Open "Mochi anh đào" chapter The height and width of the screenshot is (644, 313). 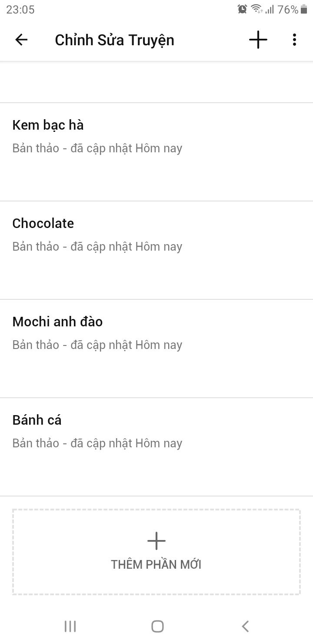tap(57, 322)
